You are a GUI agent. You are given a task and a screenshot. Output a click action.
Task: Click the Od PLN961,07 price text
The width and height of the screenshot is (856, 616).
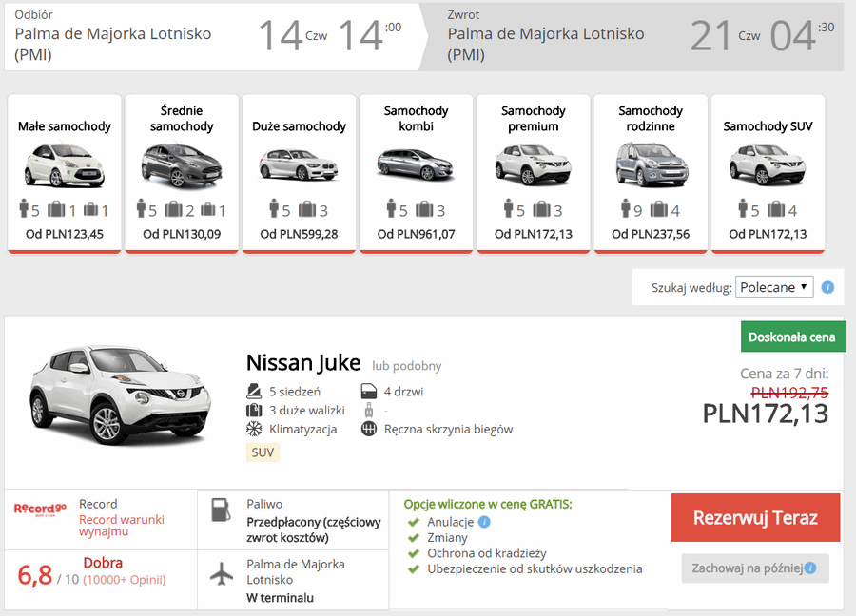416,234
